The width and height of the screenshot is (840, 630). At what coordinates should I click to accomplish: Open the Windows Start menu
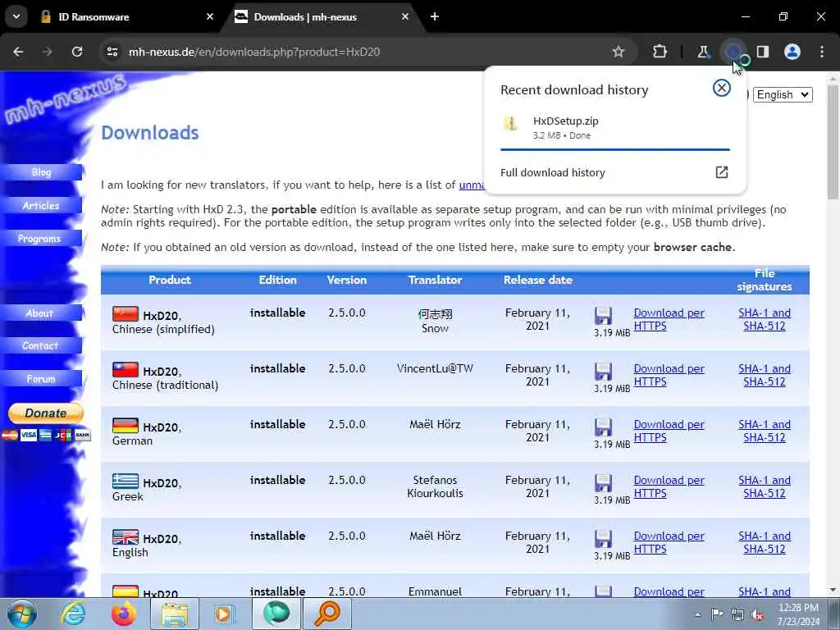click(x=22, y=614)
